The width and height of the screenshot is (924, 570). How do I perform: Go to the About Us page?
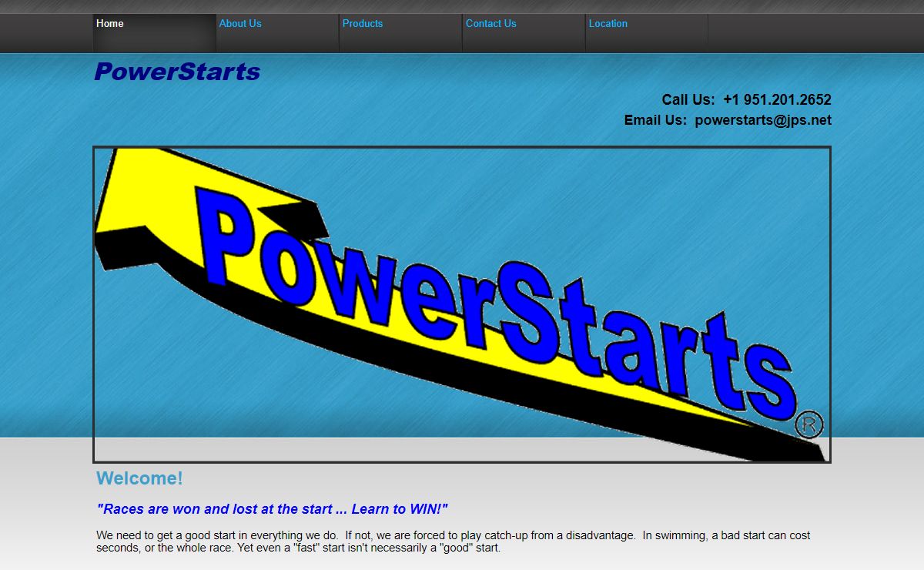277,33
